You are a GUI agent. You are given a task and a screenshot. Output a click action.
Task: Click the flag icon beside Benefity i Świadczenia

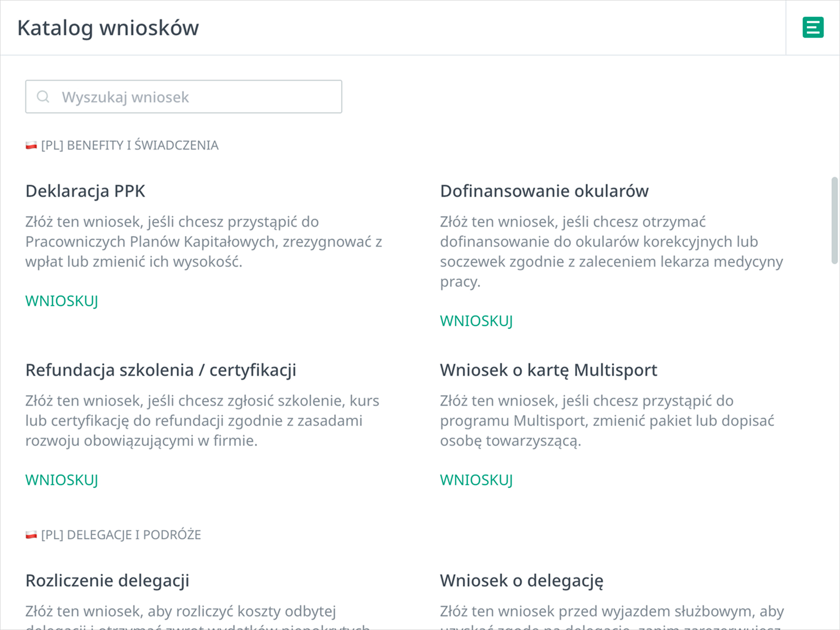(31, 145)
